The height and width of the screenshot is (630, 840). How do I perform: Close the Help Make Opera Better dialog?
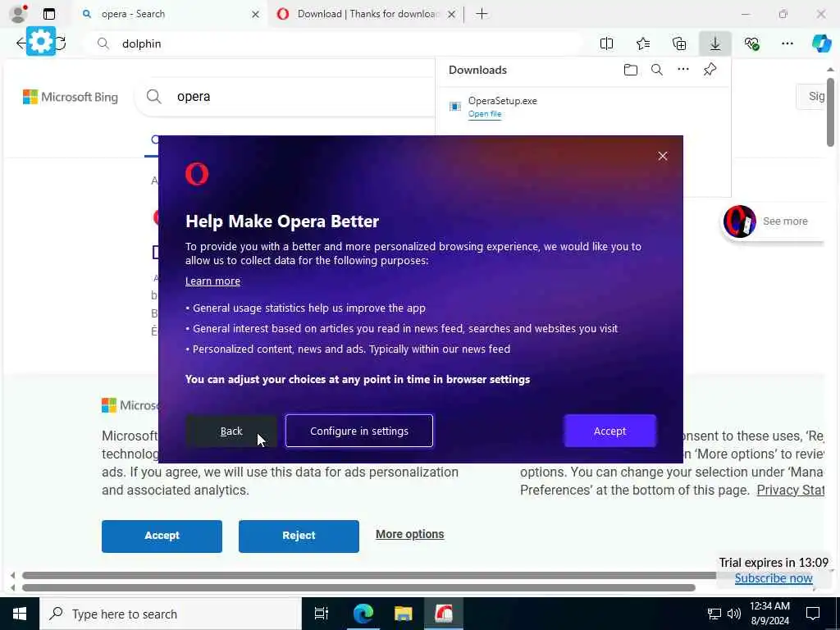tap(663, 156)
